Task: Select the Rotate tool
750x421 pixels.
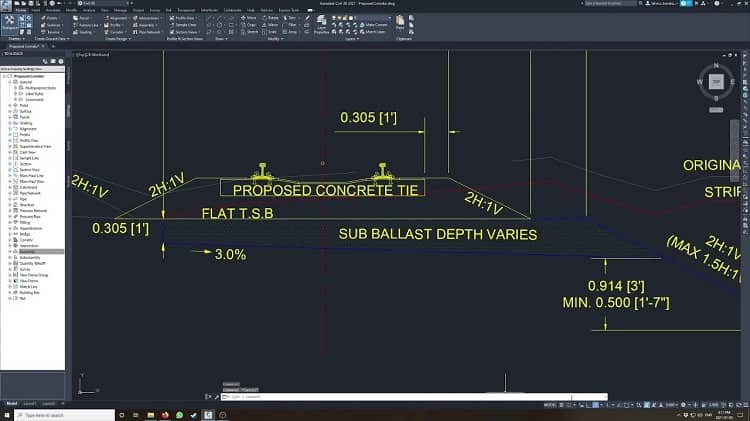Action: click(x=270, y=18)
